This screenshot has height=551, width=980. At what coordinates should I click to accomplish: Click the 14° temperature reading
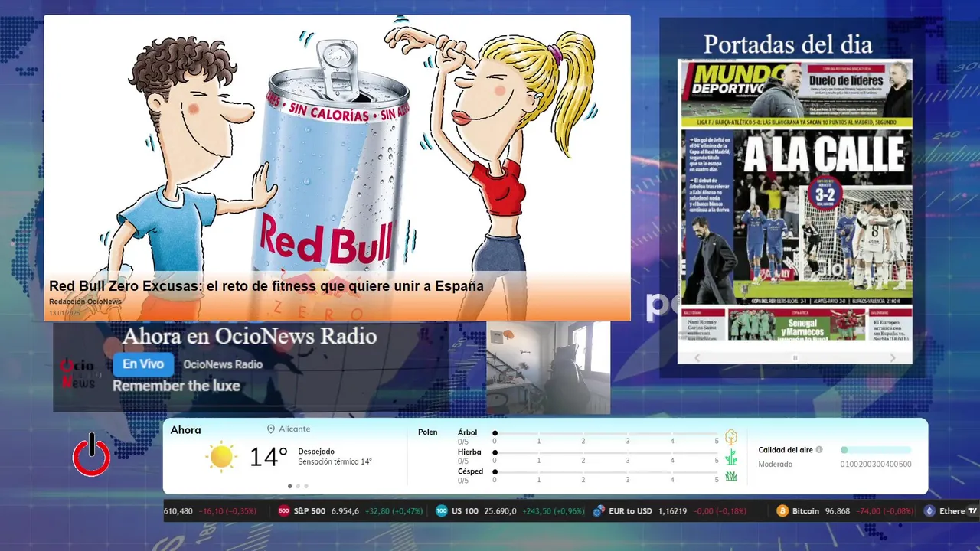pyautogui.click(x=269, y=457)
